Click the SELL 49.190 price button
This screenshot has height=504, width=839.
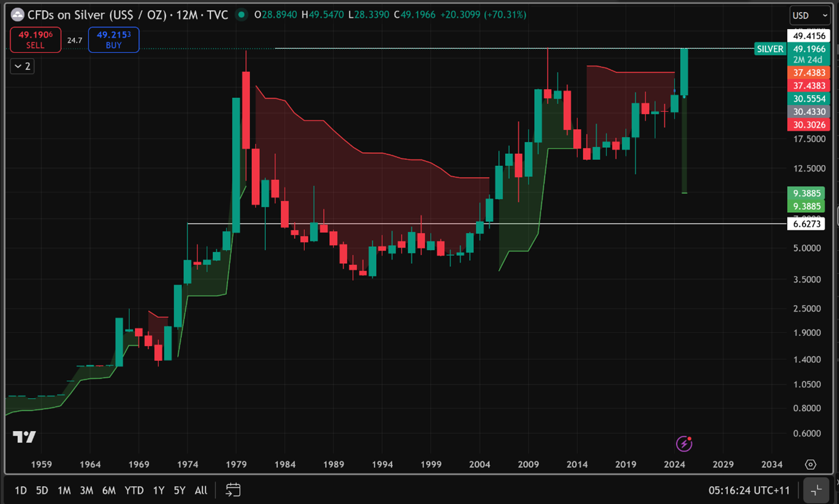35,40
